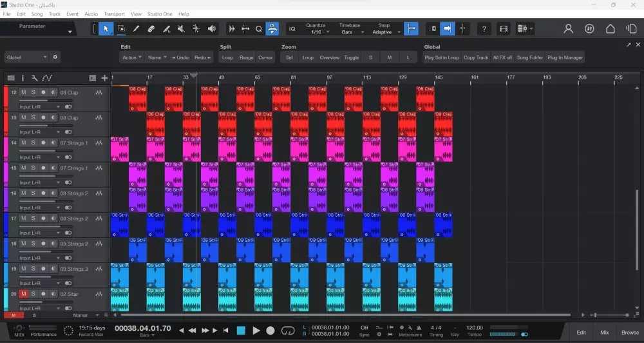Image resolution: width=644 pixels, height=343 pixels.
Task: Select the Mute tool in the toolbar
Action: [181, 28]
